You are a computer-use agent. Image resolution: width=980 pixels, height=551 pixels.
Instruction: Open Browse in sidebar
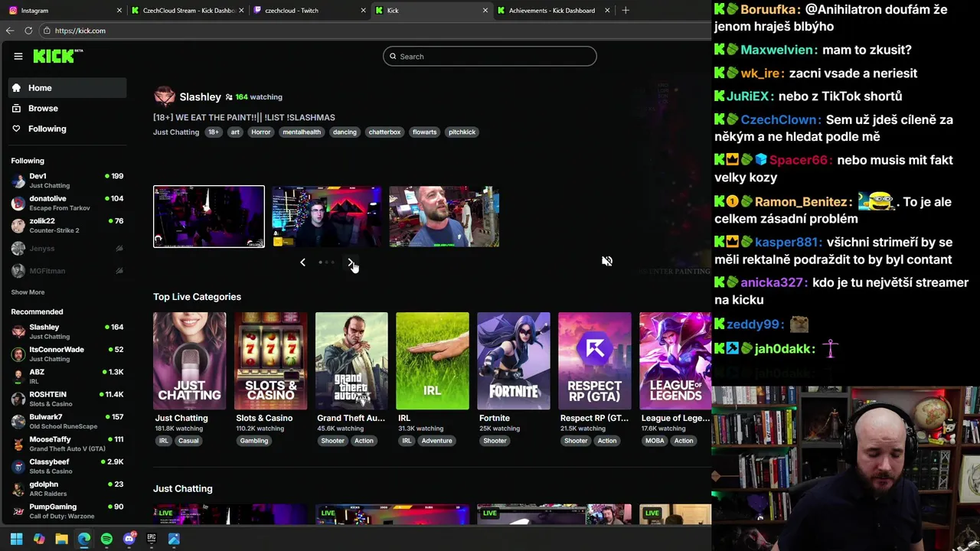click(x=67, y=109)
